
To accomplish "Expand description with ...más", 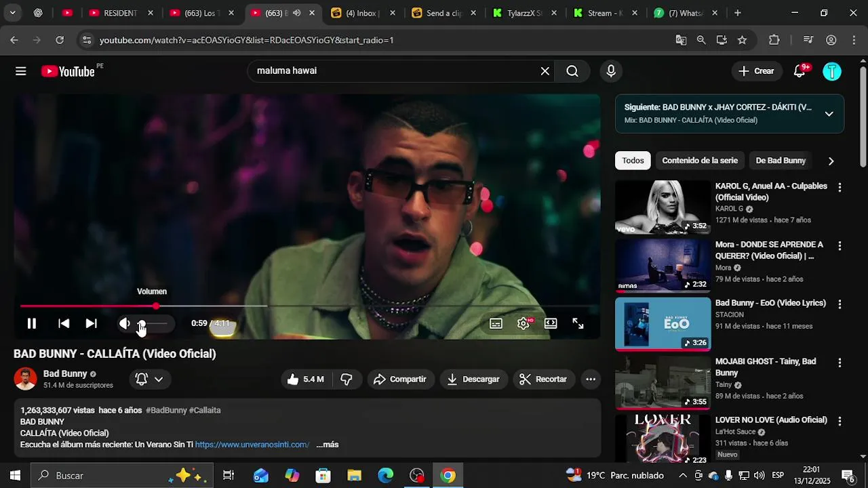I will pos(328,445).
